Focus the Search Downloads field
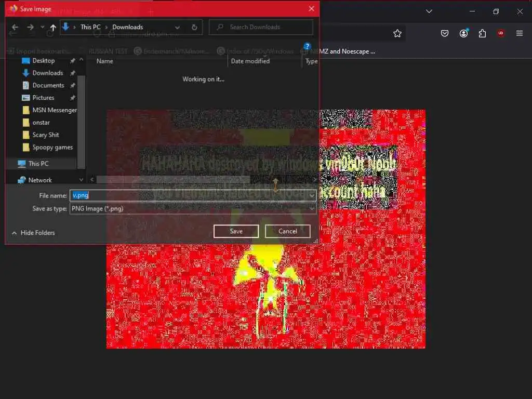Screen dimensions: 532x399 coord(261,27)
